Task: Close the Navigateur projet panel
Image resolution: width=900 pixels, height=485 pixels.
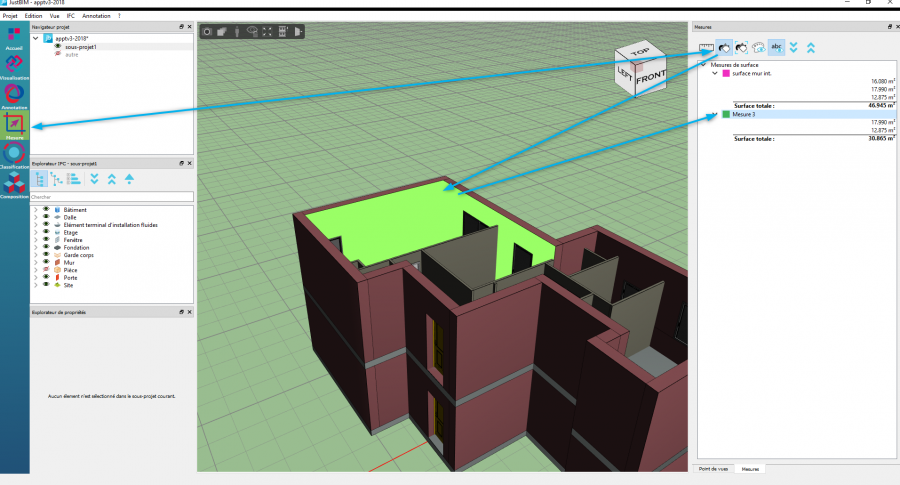Action: [x=189, y=27]
